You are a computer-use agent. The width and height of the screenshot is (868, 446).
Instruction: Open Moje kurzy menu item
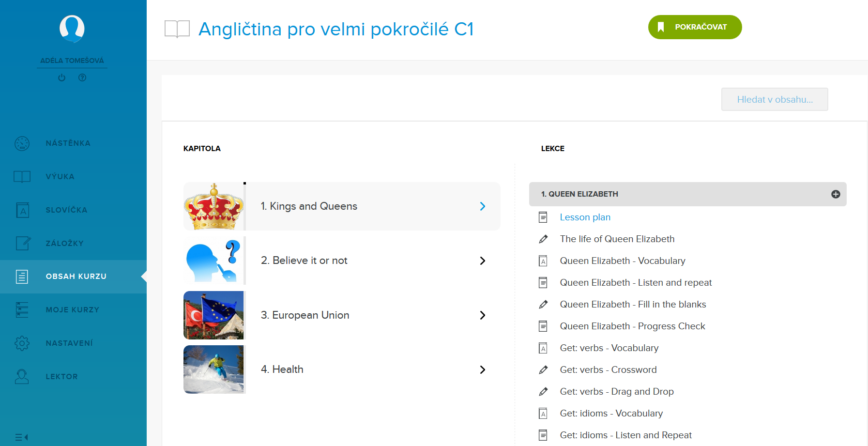coord(72,310)
